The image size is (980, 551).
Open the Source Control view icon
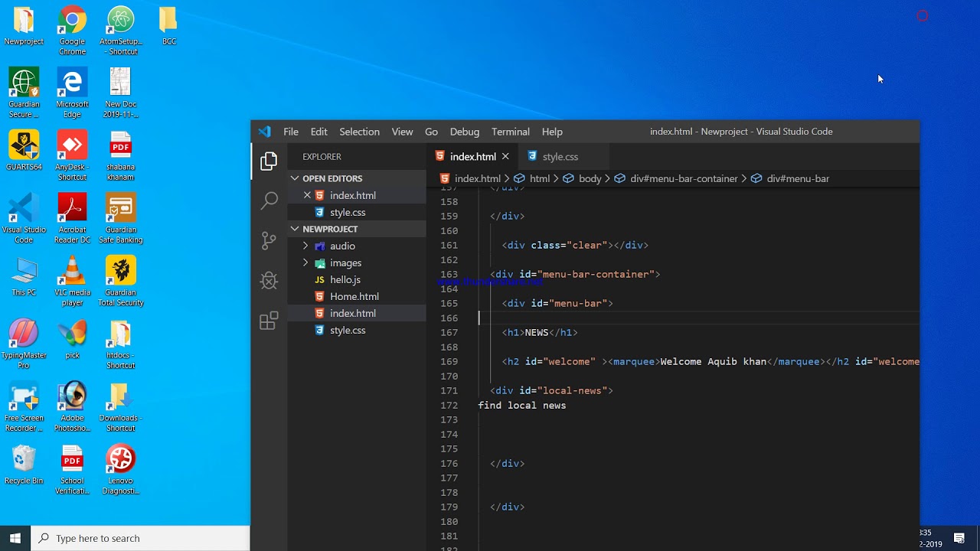[269, 240]
